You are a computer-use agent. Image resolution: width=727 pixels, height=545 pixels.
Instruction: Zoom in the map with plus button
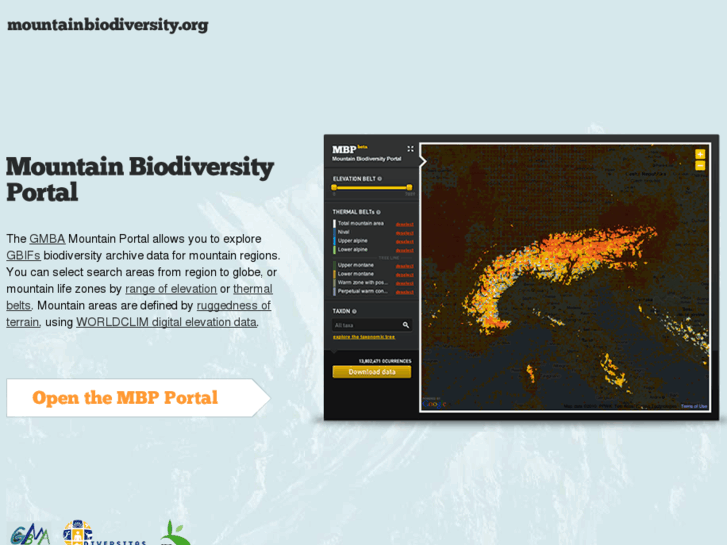(x=700, y=154)
